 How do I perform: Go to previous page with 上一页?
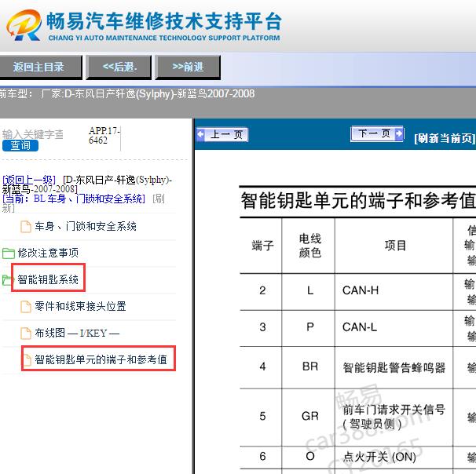(x=222, y=134)
